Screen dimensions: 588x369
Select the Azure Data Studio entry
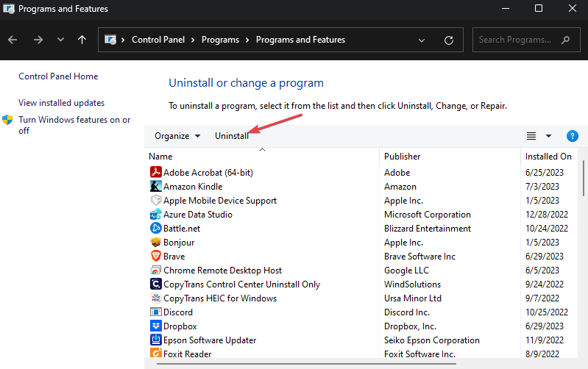point(198,215)
